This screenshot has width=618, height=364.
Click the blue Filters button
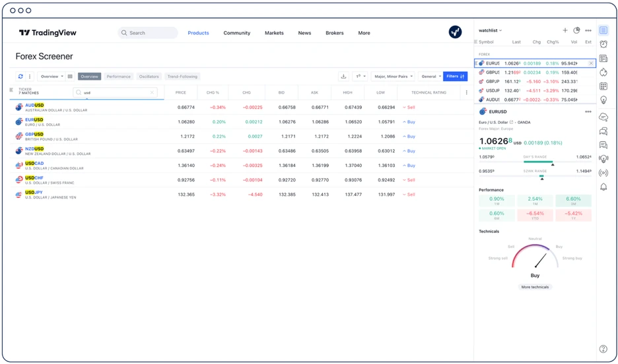[455, 76]
